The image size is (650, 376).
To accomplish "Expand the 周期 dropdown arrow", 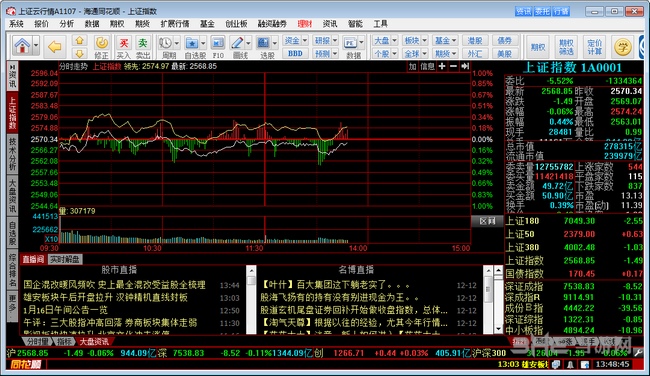I will [x=177, y=43].
